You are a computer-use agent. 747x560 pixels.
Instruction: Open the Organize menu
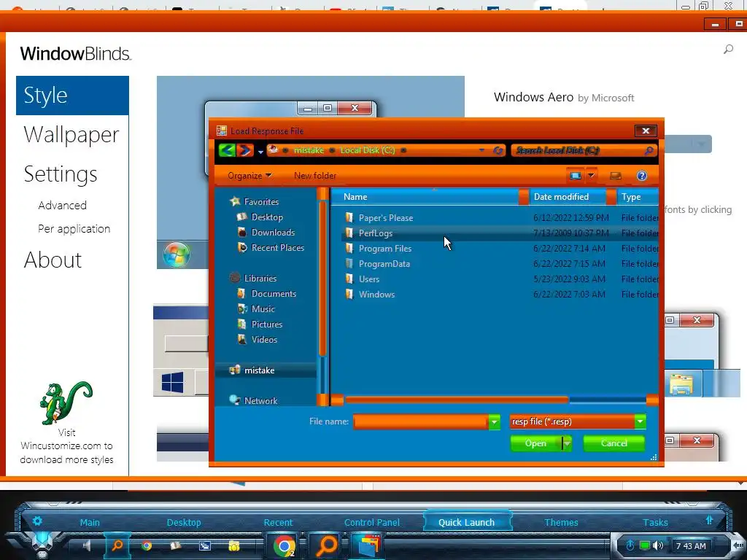249,176
